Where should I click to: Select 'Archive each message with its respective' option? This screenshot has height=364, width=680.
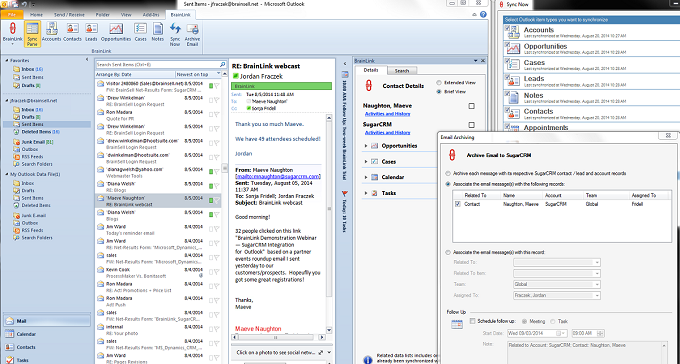[448, 174]
